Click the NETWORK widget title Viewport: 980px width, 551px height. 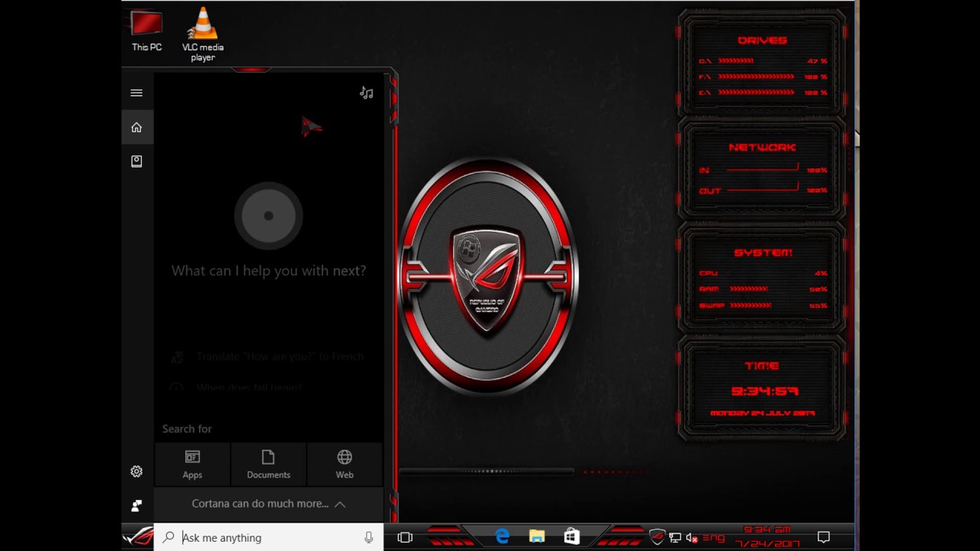(x=763, y=147)
